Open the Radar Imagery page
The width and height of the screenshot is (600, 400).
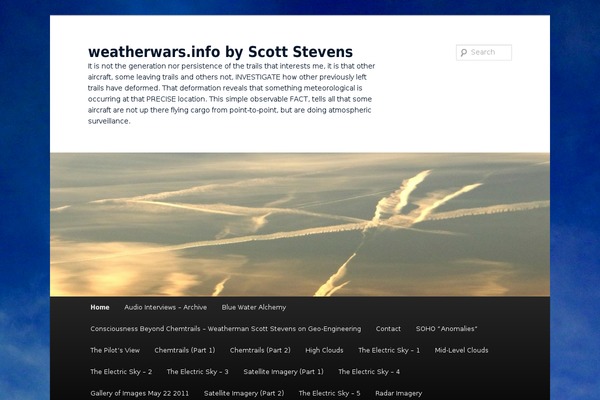398,393
